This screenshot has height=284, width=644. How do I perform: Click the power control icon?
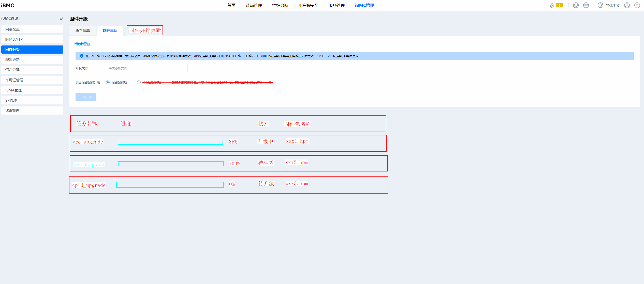tap(576, 5)
